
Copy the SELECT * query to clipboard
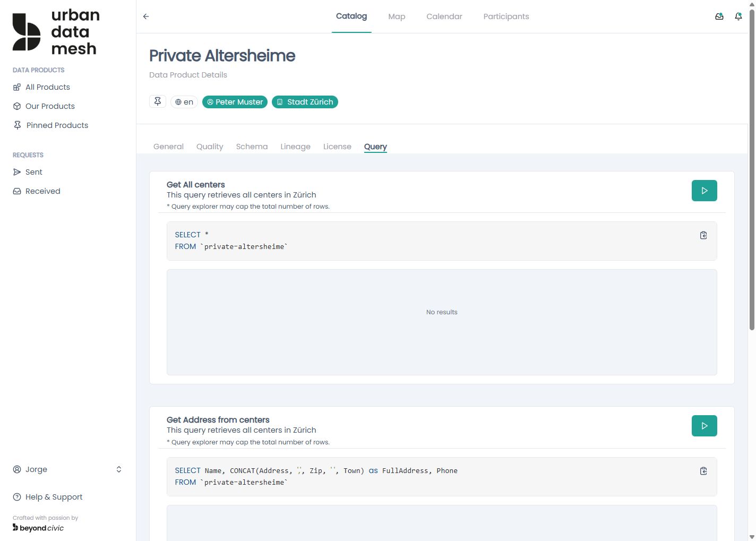pos(703,235)
